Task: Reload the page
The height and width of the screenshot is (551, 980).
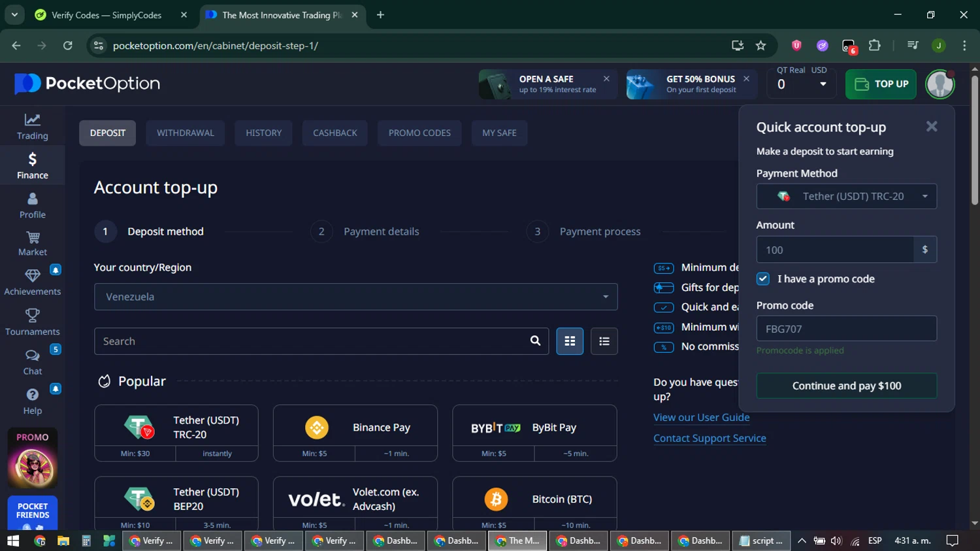Action: [x=67, y=45]
